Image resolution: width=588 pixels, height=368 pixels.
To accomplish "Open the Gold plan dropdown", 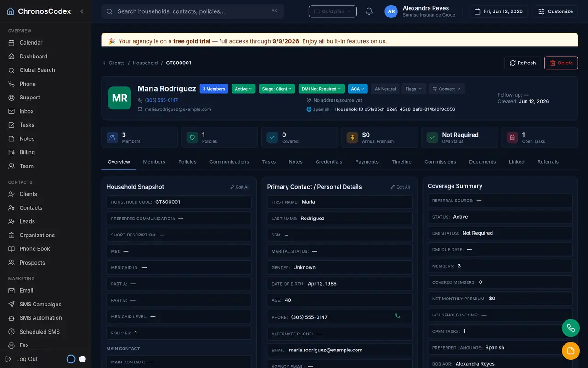I will pos(333,11).
